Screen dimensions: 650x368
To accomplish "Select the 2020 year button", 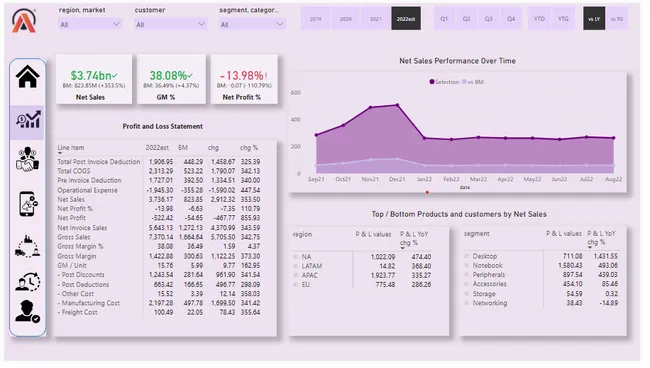I will click(x=346, y=19).
